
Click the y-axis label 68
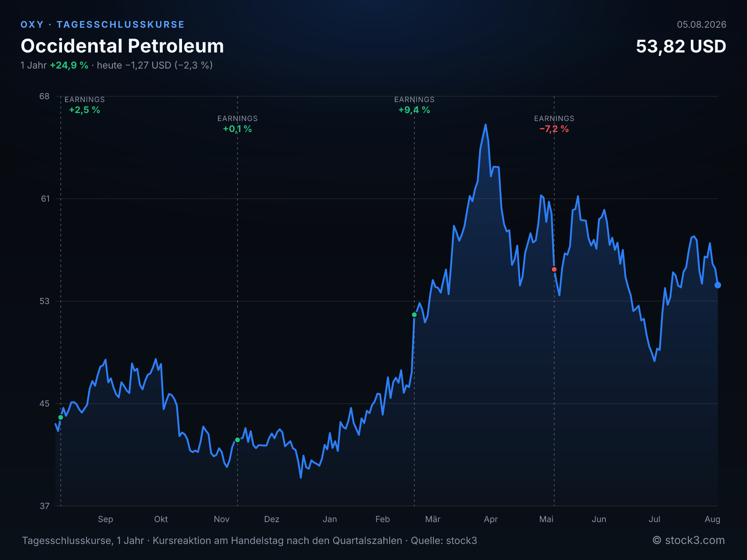44,96
